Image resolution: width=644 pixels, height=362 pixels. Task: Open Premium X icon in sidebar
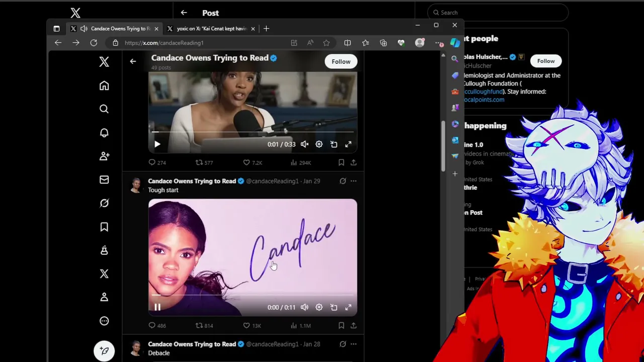(104, 274)
